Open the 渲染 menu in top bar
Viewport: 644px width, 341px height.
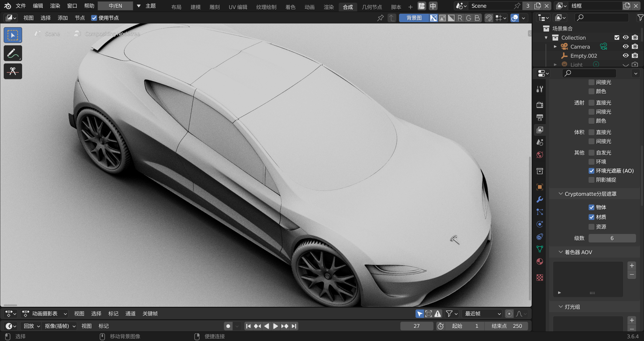click(55, 6)
